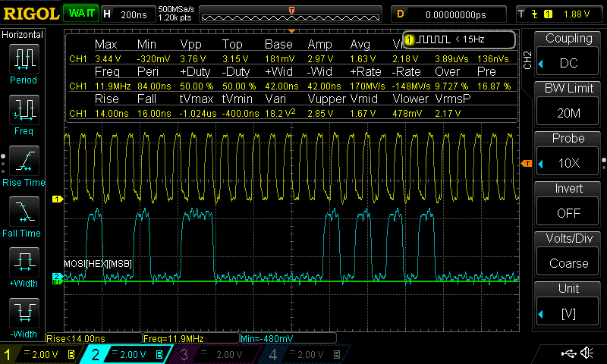Screen dimensions: 607x364
Task: Select channel 2 tab at 2.00 V
Action: pyautogui.click(x=127, y=354)
